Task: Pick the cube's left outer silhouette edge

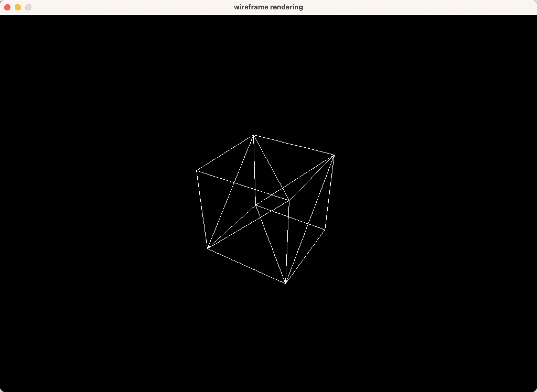Action: click(x=202, y=210)
